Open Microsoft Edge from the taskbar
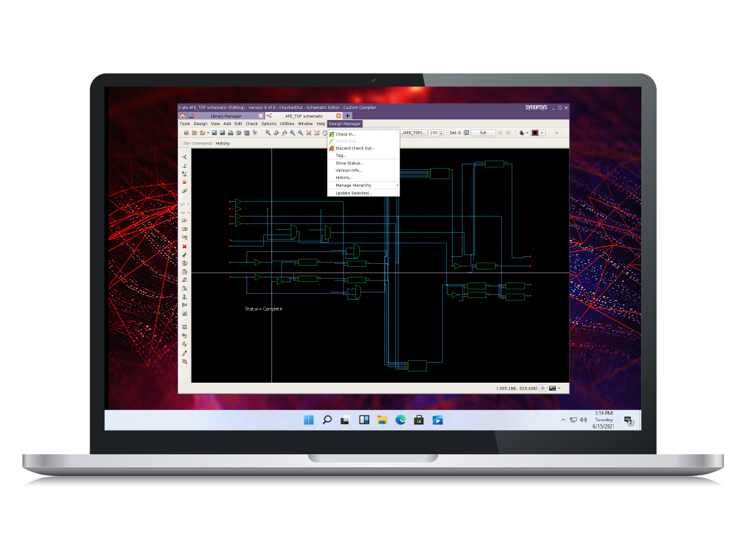Image resolution: width=747 pixels, height=560 pixels. pos(401,419)
